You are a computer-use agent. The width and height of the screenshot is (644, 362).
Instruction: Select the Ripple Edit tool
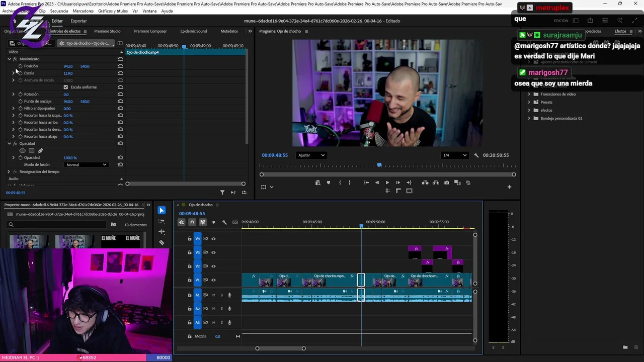(x=162, y=232)
